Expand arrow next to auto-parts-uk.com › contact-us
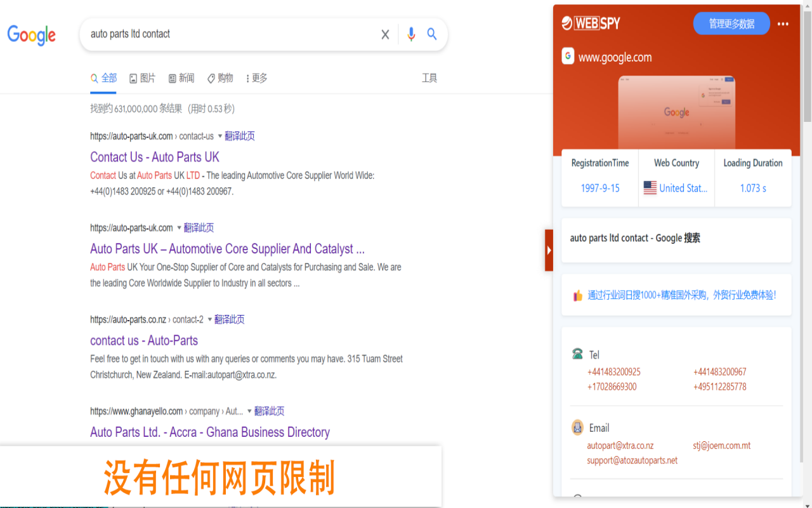812x508 pixels. (220, 136)
